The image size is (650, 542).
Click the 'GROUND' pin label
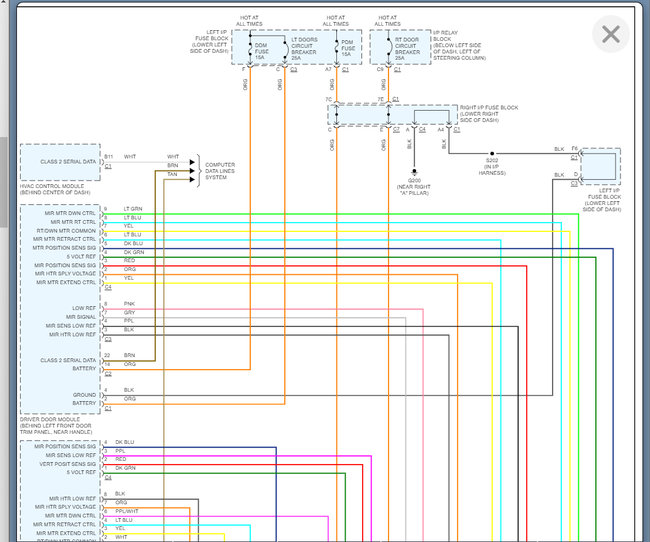click(x=84, y=395)
